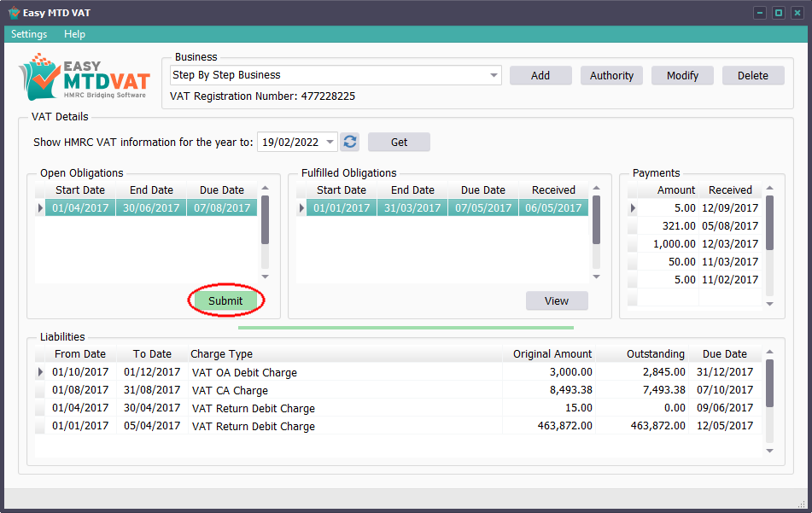Image resolution: width=812 pixels, height=513 pixels.
Task: Click Open Obligations row selector arrow
Action: (x=40, y=208)
